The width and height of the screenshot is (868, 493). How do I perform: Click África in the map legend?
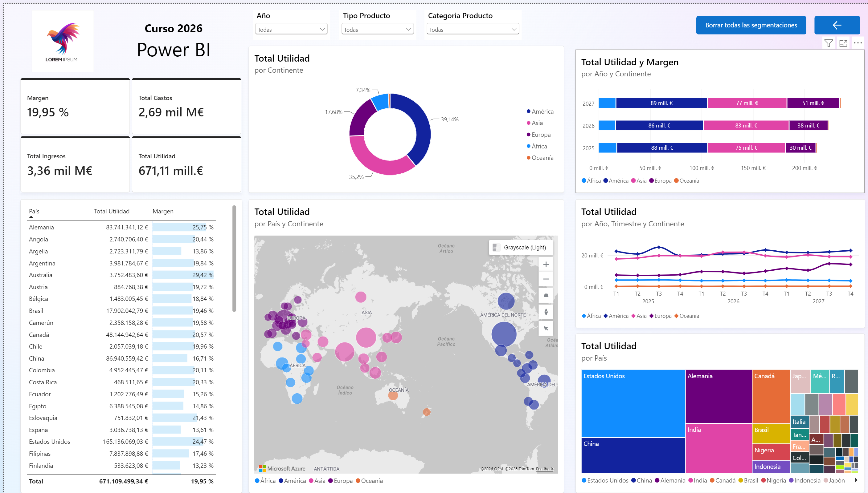tap(265, 481)
